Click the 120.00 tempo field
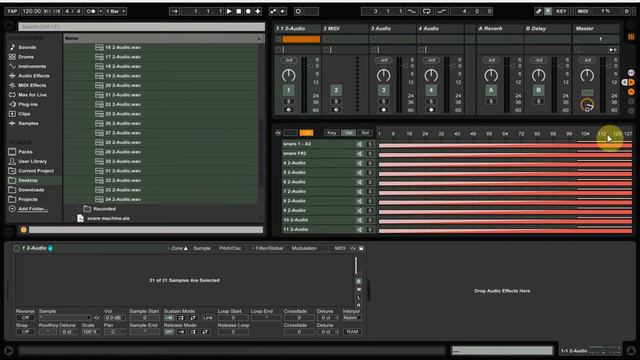Screen dimensions: 640x360 tap(31, 11)
